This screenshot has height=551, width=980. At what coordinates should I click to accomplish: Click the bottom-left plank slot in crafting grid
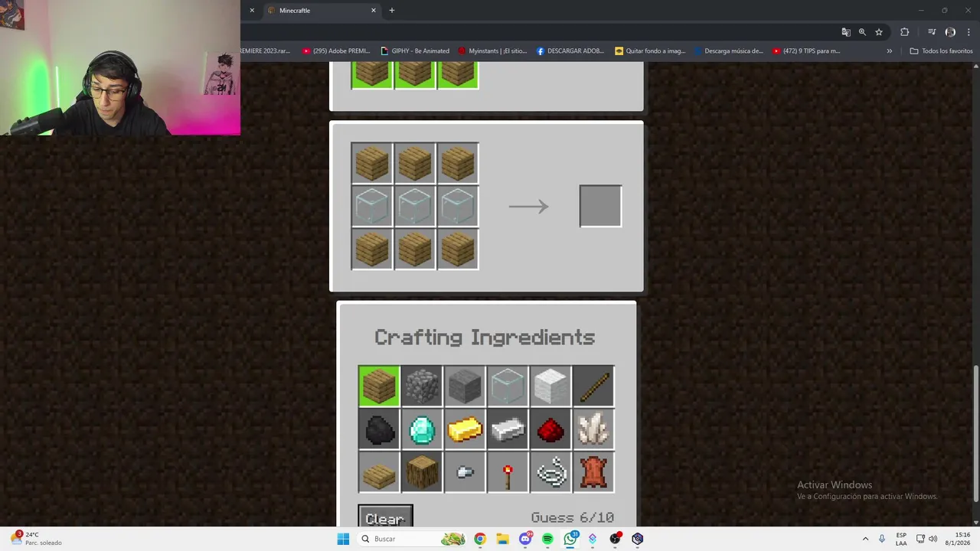coord(372,249)
